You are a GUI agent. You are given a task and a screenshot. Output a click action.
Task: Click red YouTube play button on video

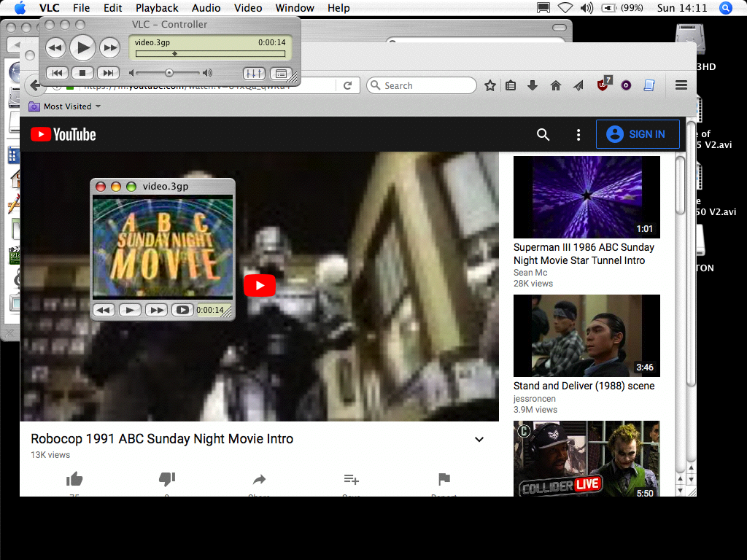tap(260, 286)
